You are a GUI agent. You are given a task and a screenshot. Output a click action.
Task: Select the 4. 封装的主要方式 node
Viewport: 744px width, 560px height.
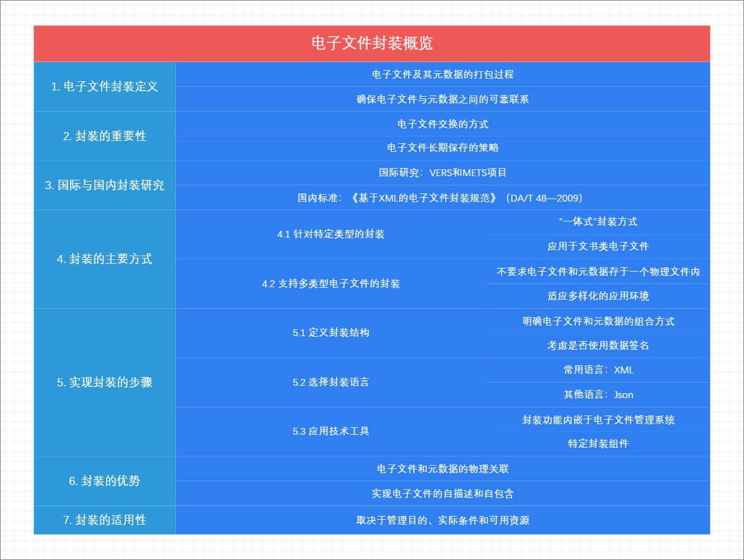click(x=105, y=259)
